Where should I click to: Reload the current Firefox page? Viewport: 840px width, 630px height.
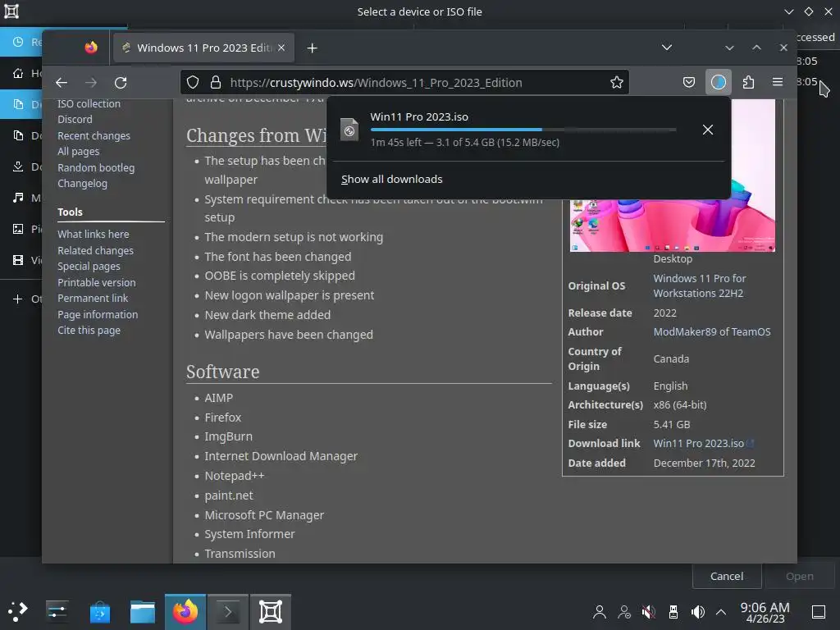pyautogui.click(x=121, y=83)
